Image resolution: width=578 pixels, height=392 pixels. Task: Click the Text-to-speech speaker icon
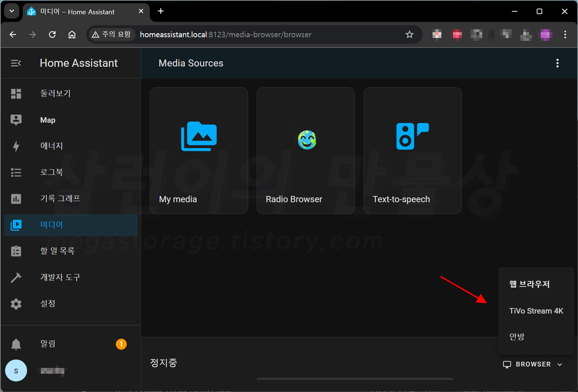coord(412,136)
